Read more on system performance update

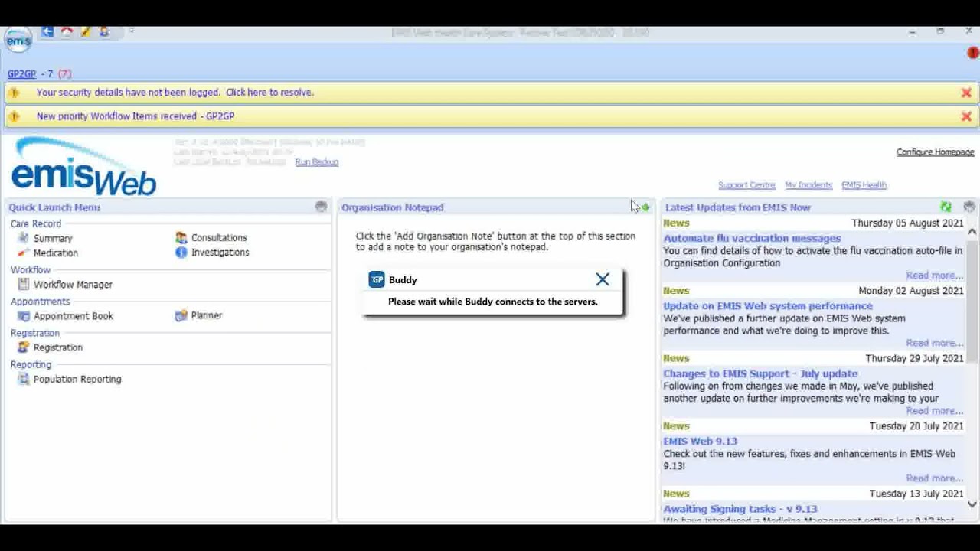pos(935,343)
